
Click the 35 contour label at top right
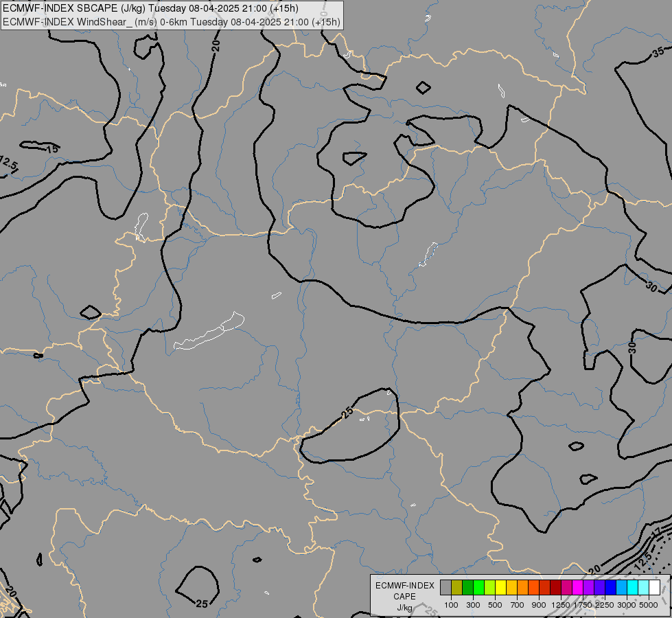pos(659,53)
